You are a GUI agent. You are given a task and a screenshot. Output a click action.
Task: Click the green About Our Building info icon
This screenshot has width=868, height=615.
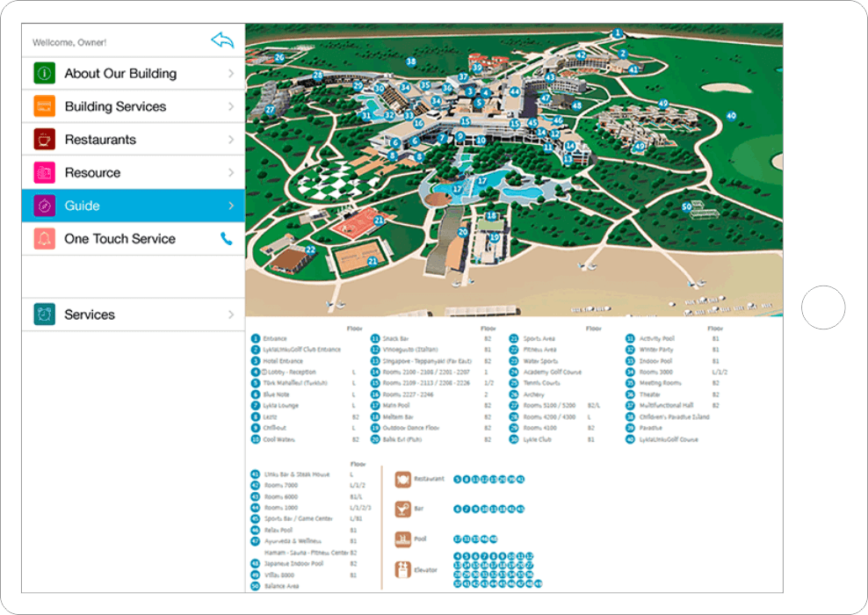[45, 74]
